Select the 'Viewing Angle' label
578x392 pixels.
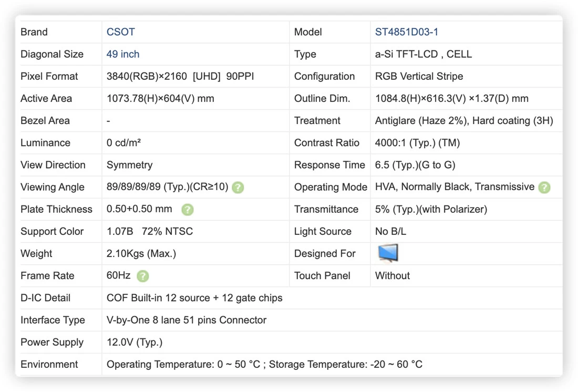(x=53, y=187)
